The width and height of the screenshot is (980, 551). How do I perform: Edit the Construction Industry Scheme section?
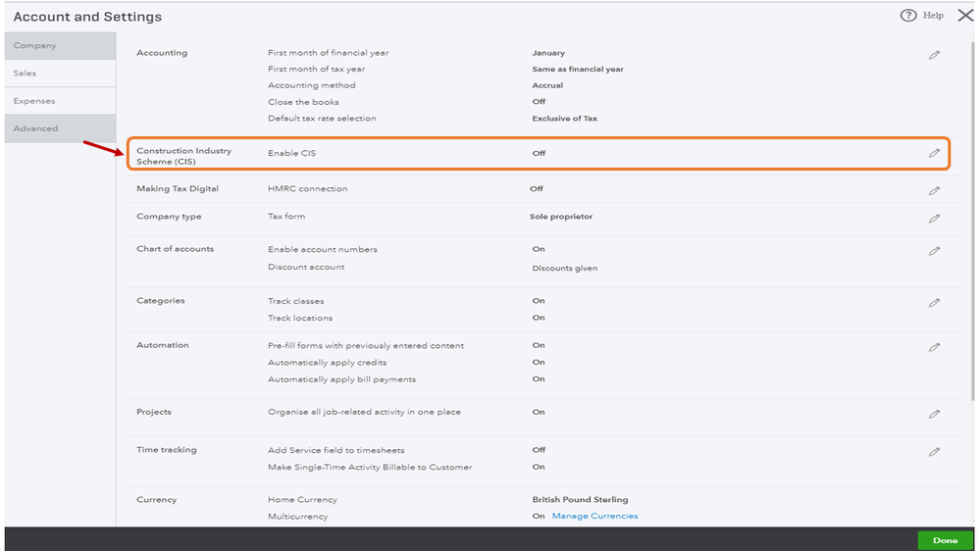coord(934,154)
